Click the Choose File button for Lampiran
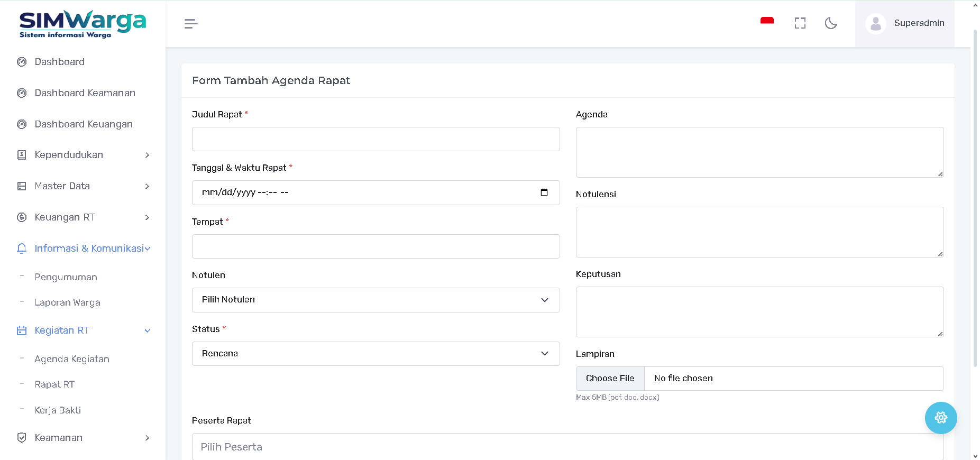 [610, 379]
